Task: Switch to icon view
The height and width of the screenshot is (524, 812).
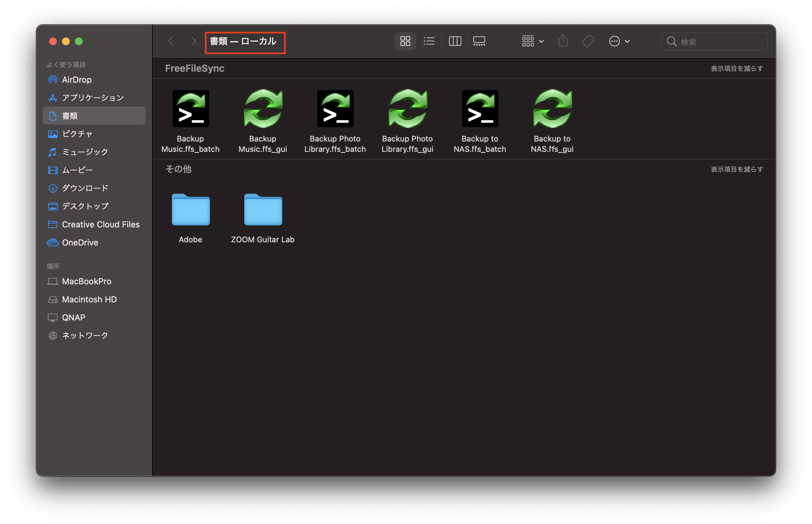Action: point(405,41)
